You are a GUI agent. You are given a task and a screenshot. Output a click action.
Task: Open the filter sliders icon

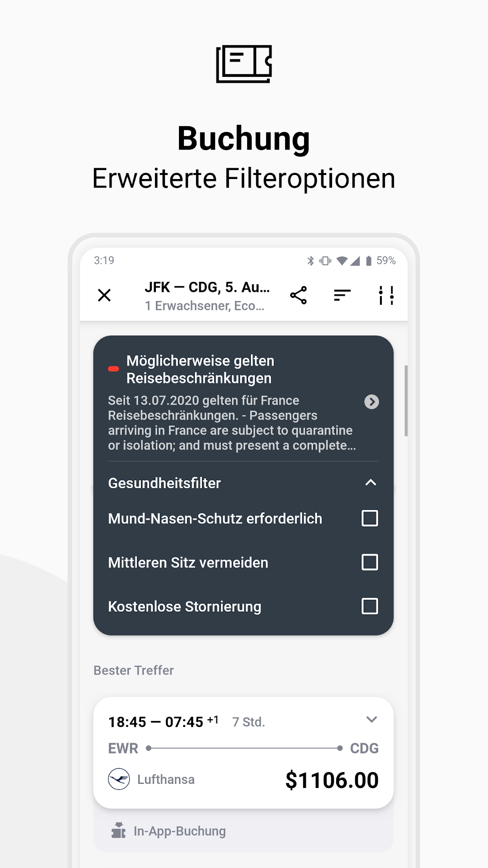(386, 295)
